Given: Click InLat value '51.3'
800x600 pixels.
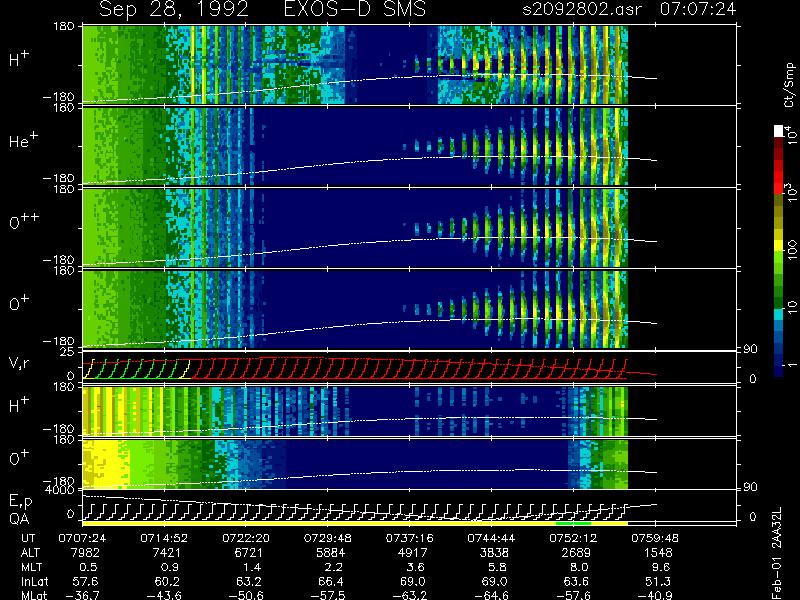Looking at the screenshot, I should pyautogui.click(x=658, y=581).
